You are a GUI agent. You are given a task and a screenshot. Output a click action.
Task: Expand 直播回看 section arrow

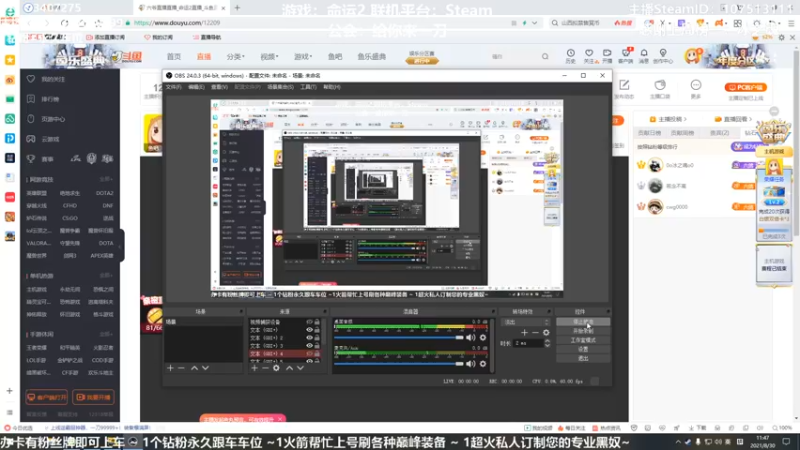click(x=750, y=119)
